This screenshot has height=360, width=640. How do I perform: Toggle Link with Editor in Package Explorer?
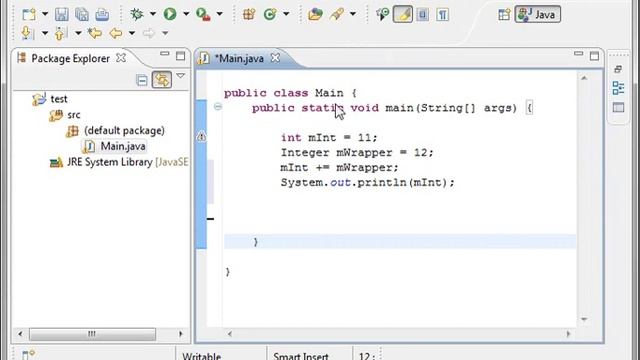[x=162, y=80]
